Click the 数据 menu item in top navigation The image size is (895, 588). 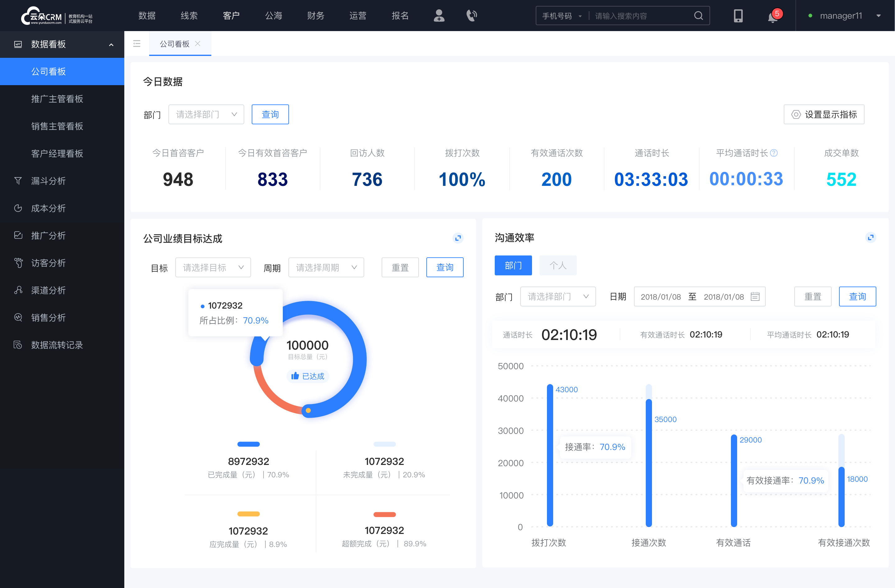pos(147,16)
